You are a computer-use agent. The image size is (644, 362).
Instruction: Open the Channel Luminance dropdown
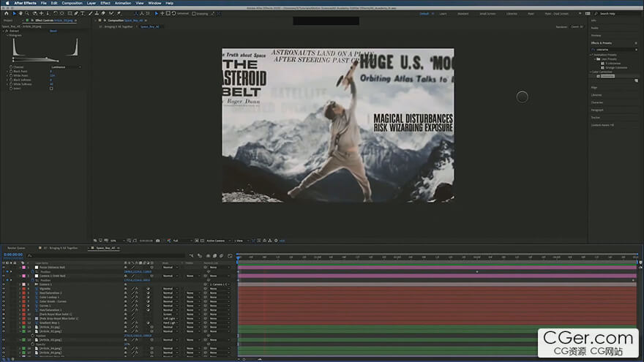pyautogui.click(x=66, y=67)
